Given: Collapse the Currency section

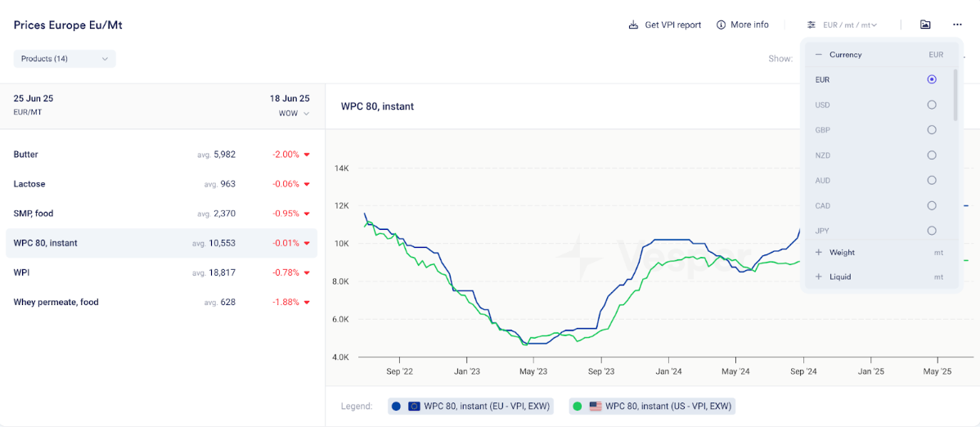Looking at the screenshot, I should click(819, 55).
